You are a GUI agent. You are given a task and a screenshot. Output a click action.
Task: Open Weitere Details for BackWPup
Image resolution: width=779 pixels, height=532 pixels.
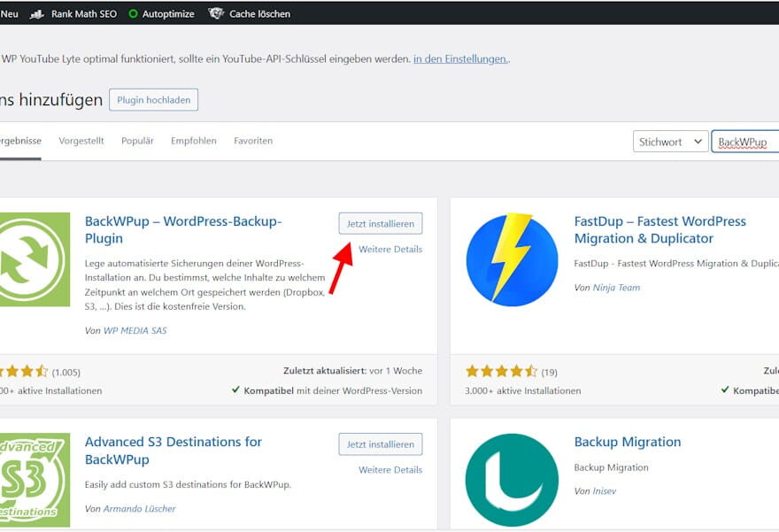click(390, 249)
